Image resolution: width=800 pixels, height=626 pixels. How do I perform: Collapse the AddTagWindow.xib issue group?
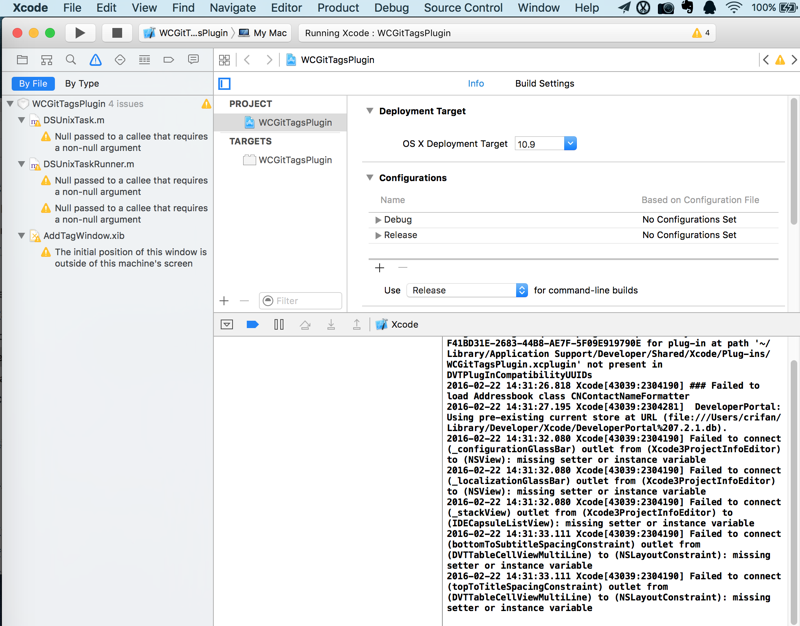click(x=21, y=236)
